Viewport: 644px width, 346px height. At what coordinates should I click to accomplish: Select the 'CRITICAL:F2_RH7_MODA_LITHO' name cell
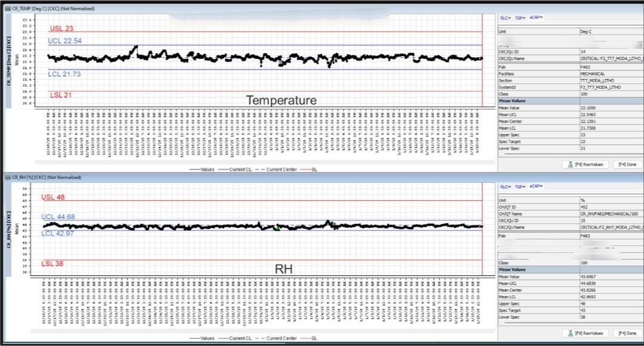pos(611,227)
